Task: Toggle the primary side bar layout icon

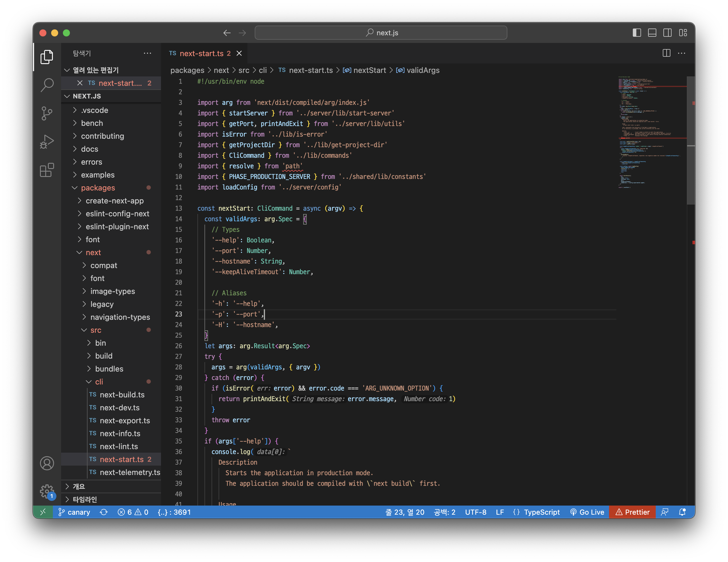Action: [637, 33]
